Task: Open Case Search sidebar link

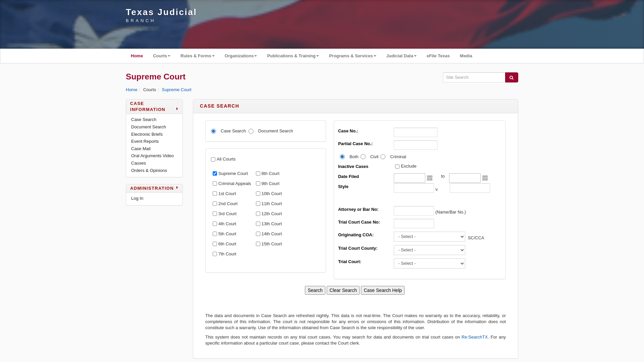Action: pyautogui.click(x=144, y=120)
